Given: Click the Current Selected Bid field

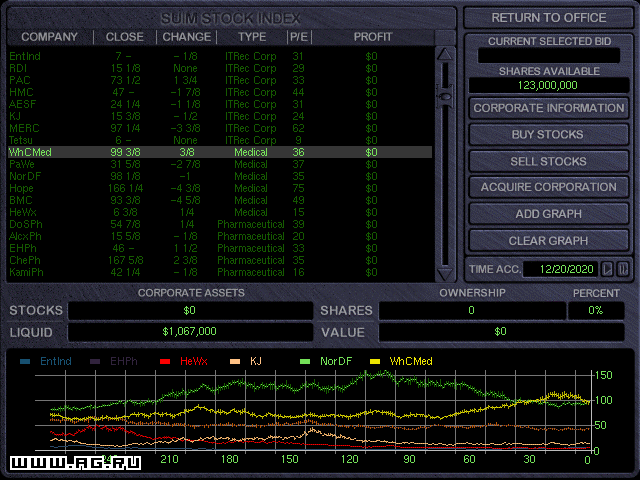Looking at the screenshot, I should 548,56.
